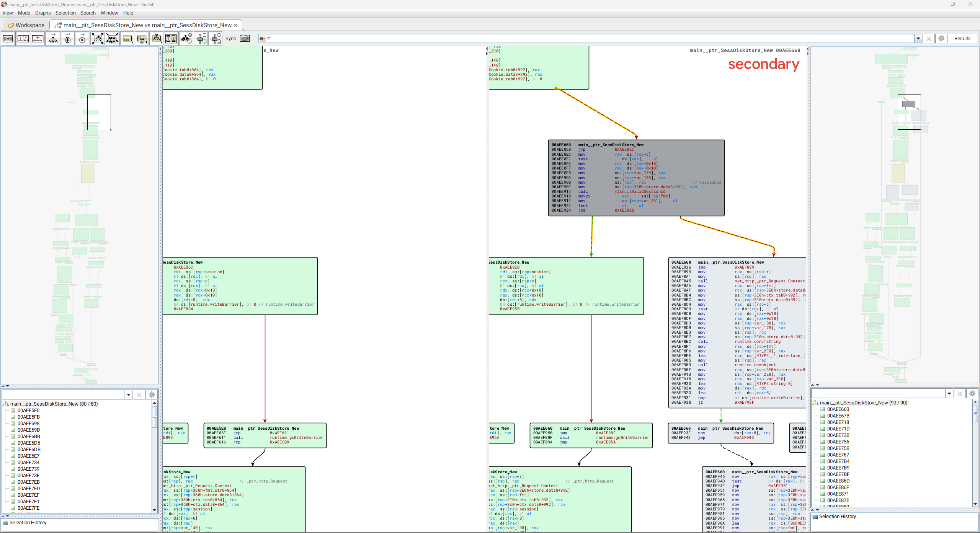The width and height of the screenshot is (980, 533).
Task: Open right tree filter dropdown arrow
Action: click(949, 393)
